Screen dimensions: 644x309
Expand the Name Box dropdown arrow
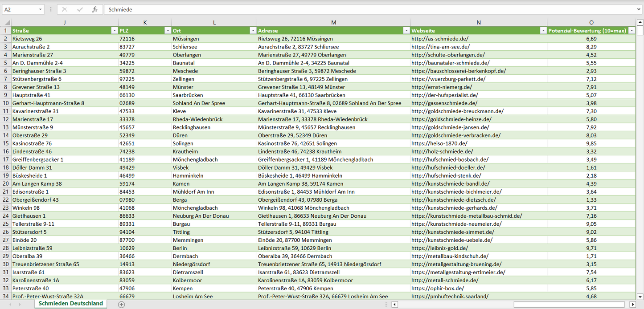[x=41, y=9]
